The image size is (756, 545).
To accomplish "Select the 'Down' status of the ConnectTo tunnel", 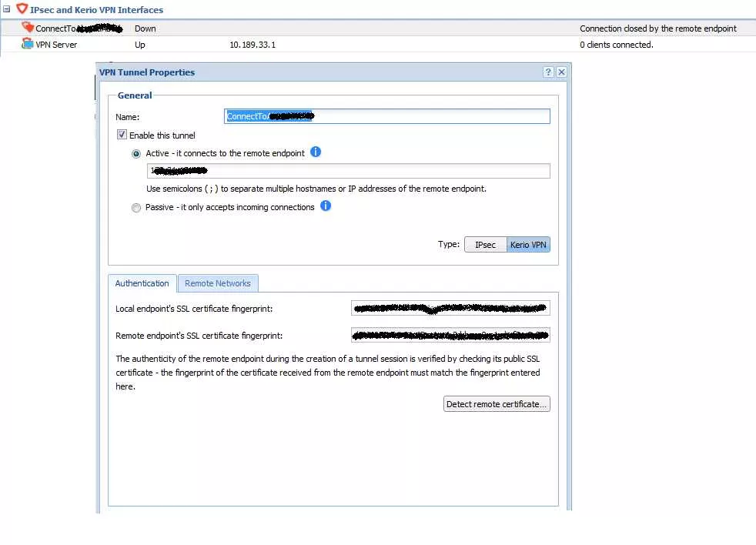I will [x=146, y=28].
